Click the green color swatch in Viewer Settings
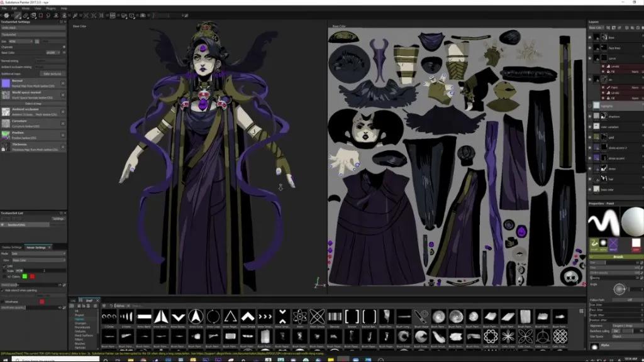 point(25,276)
